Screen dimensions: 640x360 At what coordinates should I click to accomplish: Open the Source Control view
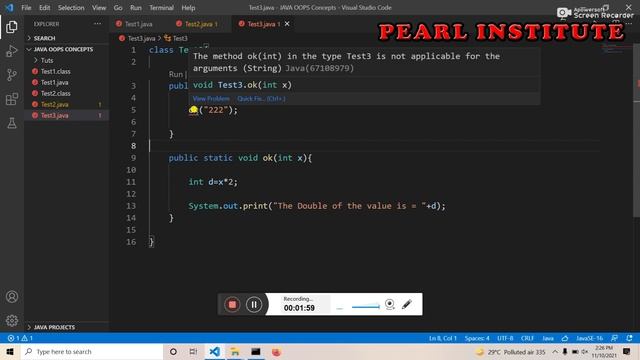(12, 75)
